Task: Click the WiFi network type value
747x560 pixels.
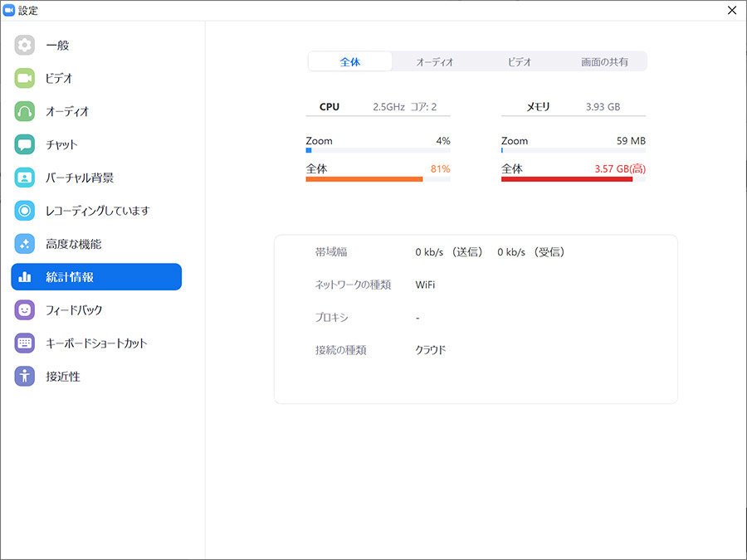Action: 425,285
